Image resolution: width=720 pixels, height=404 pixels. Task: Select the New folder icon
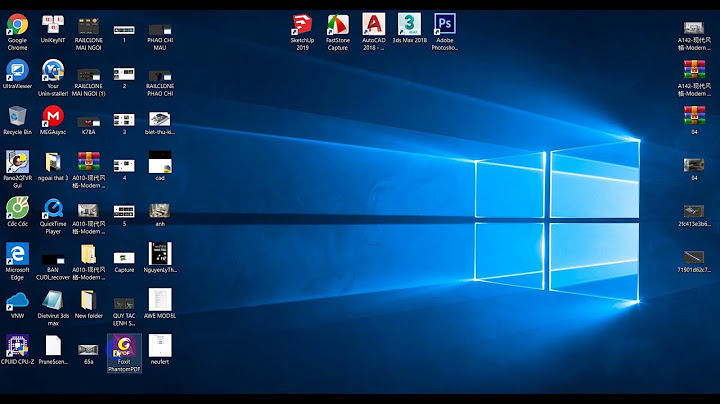coord(89,300)
